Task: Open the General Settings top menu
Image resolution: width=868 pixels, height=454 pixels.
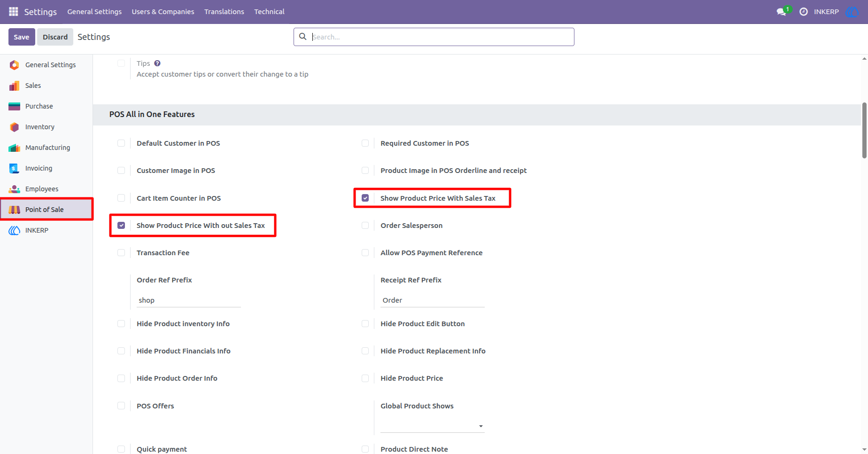Action: tap(94, 12)
